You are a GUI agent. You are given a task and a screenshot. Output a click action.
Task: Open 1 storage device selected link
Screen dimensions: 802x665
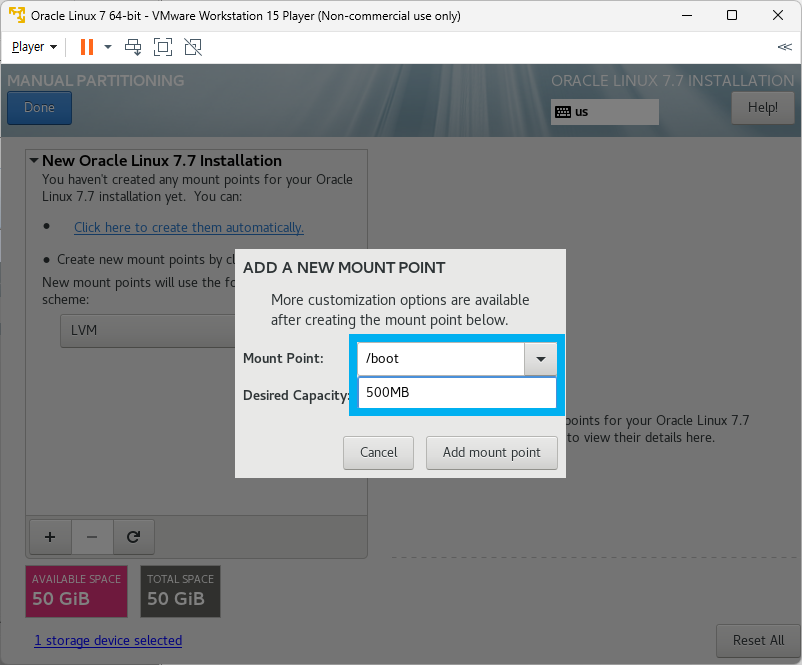108,640
